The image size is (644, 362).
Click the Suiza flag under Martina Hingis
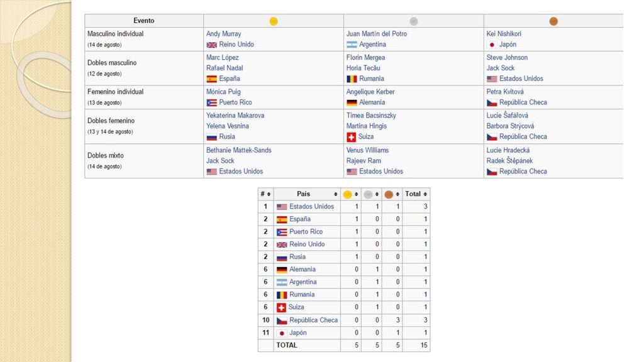(351, 137)
